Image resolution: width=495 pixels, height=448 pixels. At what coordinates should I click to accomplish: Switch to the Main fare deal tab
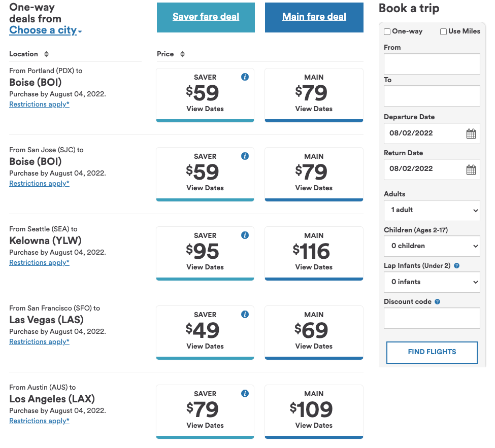click(314, 17)
